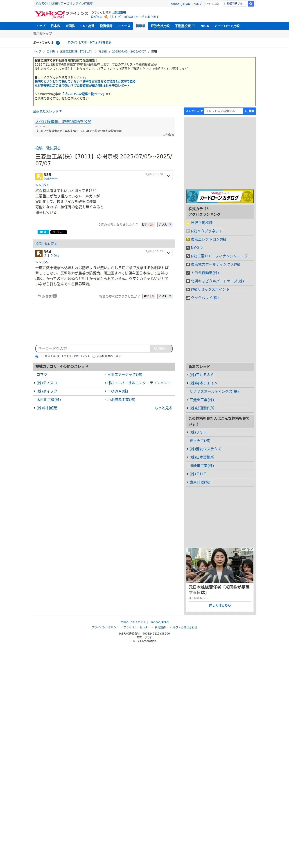Open the ニュース navigation tab

point(124,26)
